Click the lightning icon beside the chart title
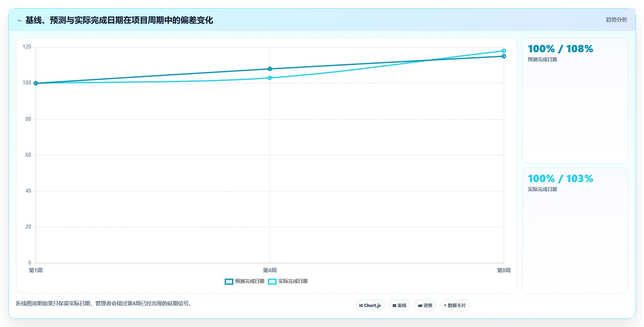644x327 pixels. point(19,20)
